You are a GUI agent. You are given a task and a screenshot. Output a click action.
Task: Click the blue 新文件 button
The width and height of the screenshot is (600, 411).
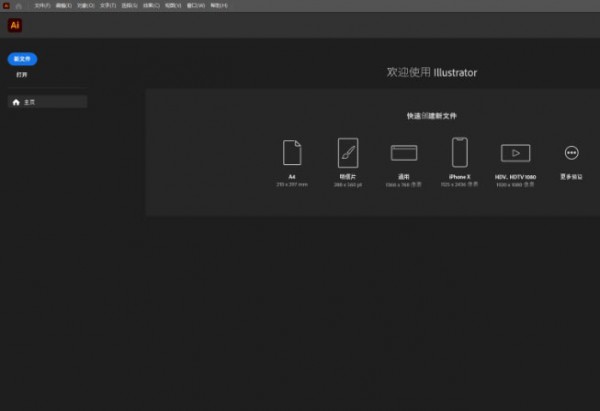coord(22,59)
